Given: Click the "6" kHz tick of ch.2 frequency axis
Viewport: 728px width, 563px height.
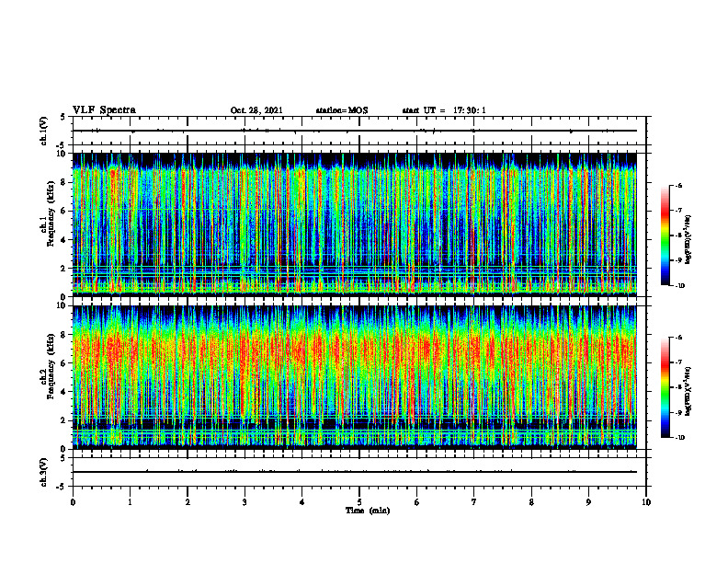Looking at the screenshot, I should click(x=64, y=363).
